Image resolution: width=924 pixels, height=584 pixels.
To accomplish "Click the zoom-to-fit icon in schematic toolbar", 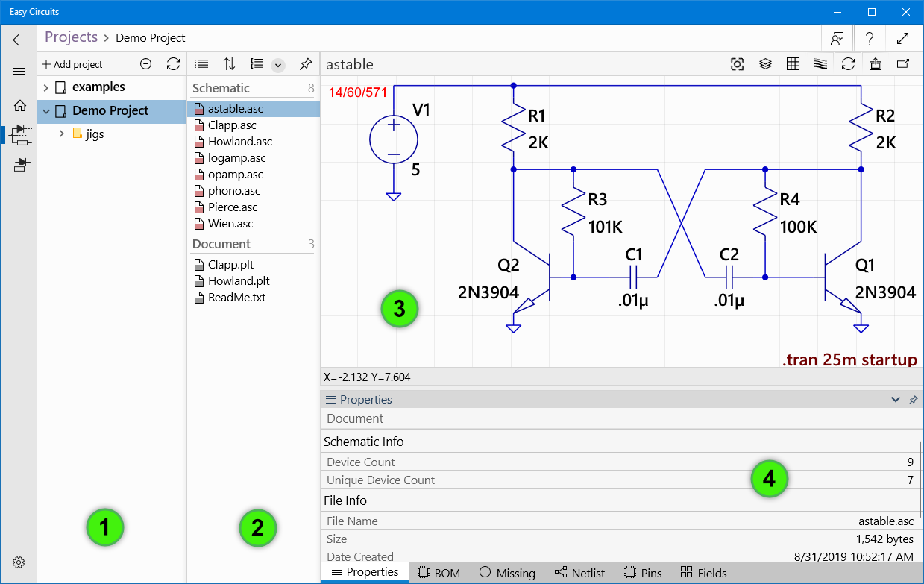I will [x=737, y=64].
